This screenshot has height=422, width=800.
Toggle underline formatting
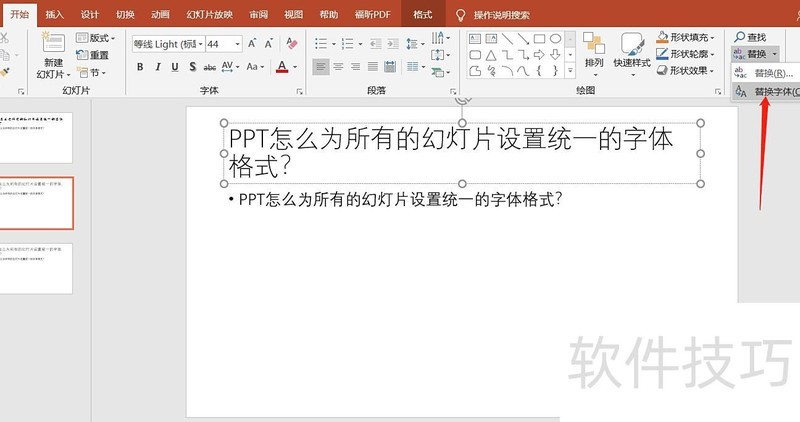175,67
